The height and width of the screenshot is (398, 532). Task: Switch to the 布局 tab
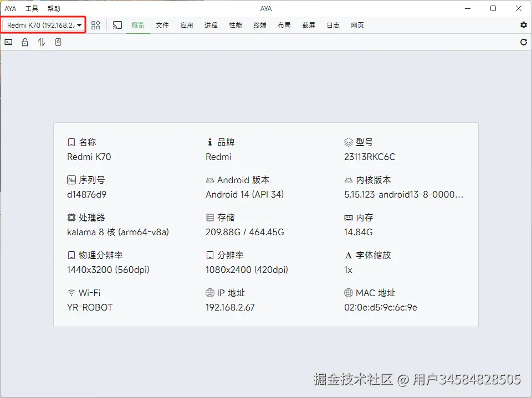(284, 25)
